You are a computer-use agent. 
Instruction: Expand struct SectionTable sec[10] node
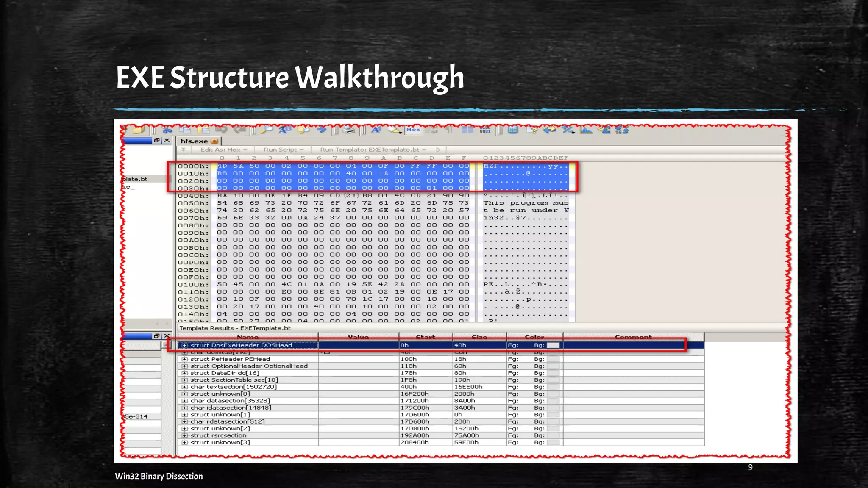185,380
